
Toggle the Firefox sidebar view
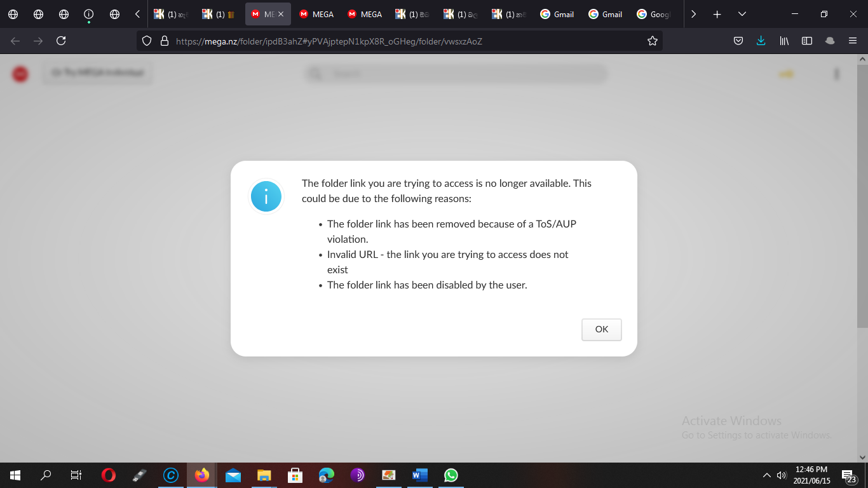pyautogui.click(x=807, y=41)
